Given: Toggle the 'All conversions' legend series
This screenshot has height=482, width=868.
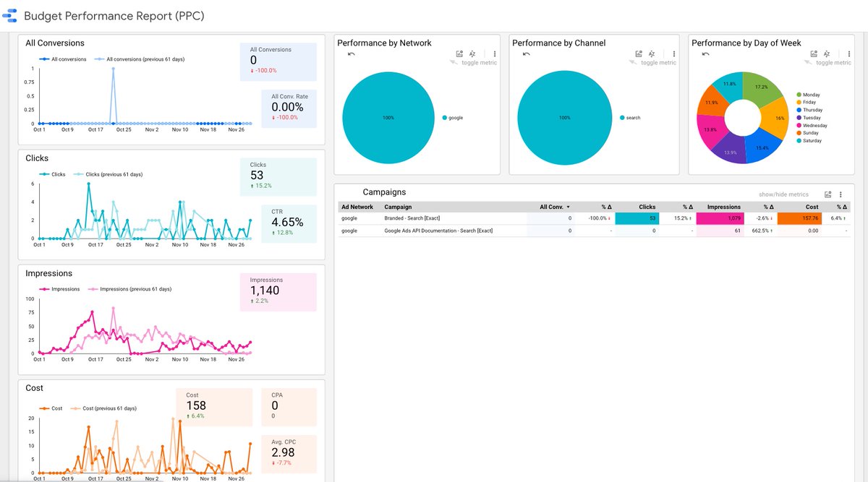Looking at the screenshot, I should [63, 59].
